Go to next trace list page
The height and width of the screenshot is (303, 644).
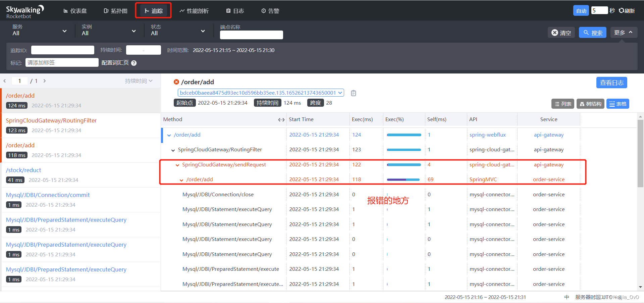pyautogui.click(x=44, y=81)
